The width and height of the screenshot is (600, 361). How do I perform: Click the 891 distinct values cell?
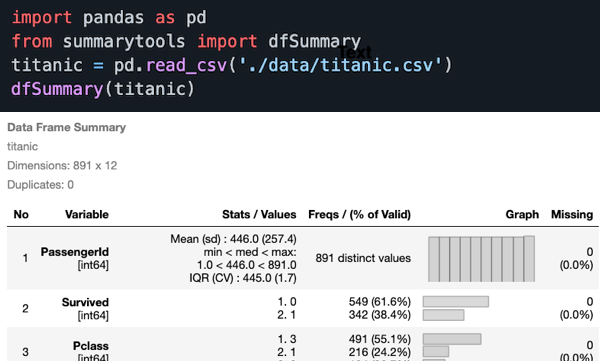[363, 258]
